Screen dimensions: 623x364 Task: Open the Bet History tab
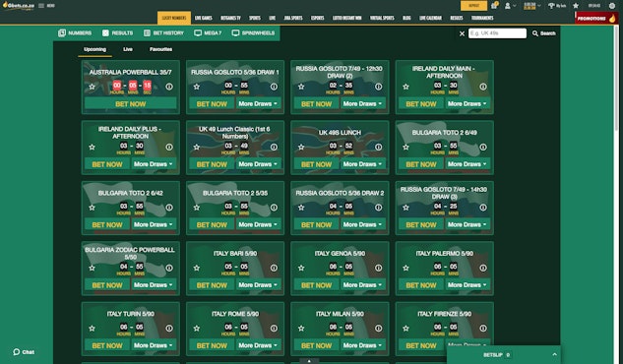163,32
